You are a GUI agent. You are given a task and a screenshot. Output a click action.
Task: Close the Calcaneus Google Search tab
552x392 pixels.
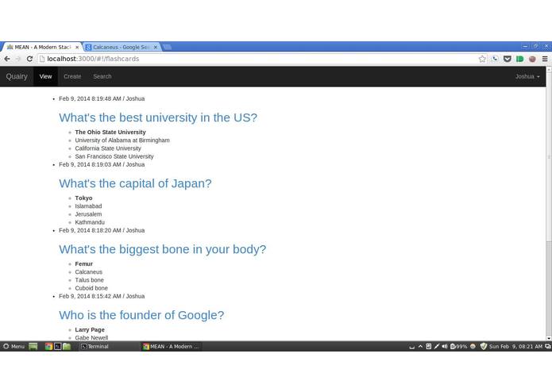pyautogui.click(x=156, y=47)
